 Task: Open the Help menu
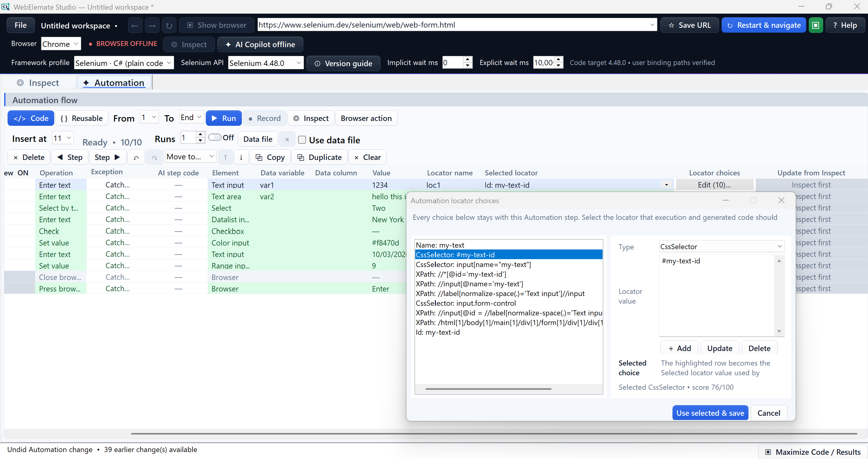click(x=845, y=25)
